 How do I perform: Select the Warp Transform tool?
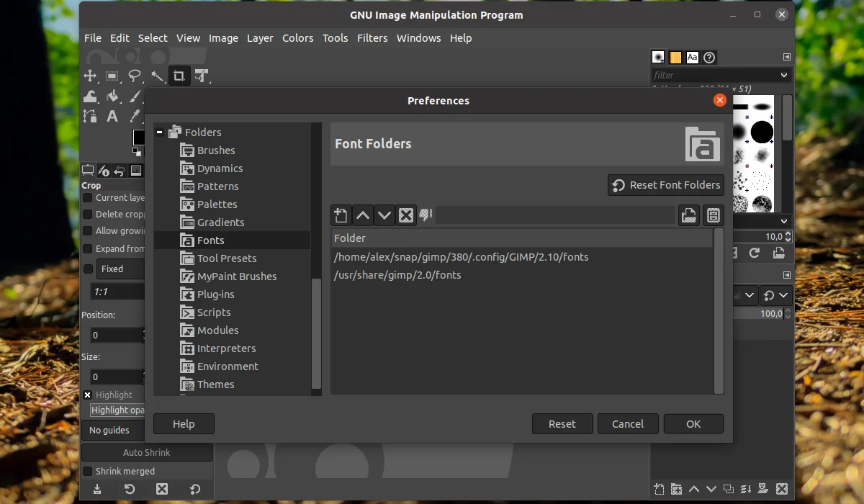coord(90,96)
